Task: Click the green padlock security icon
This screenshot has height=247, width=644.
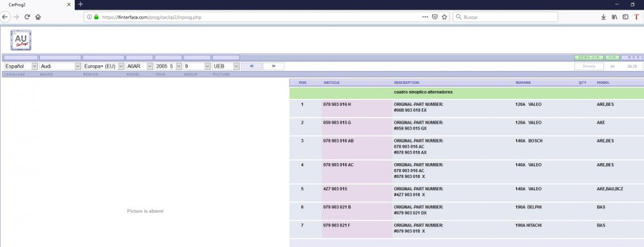Action: click(x=97, y=17)
